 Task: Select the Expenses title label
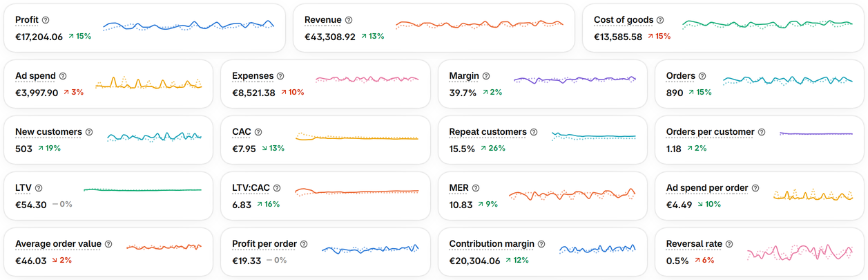click(253, 76)
